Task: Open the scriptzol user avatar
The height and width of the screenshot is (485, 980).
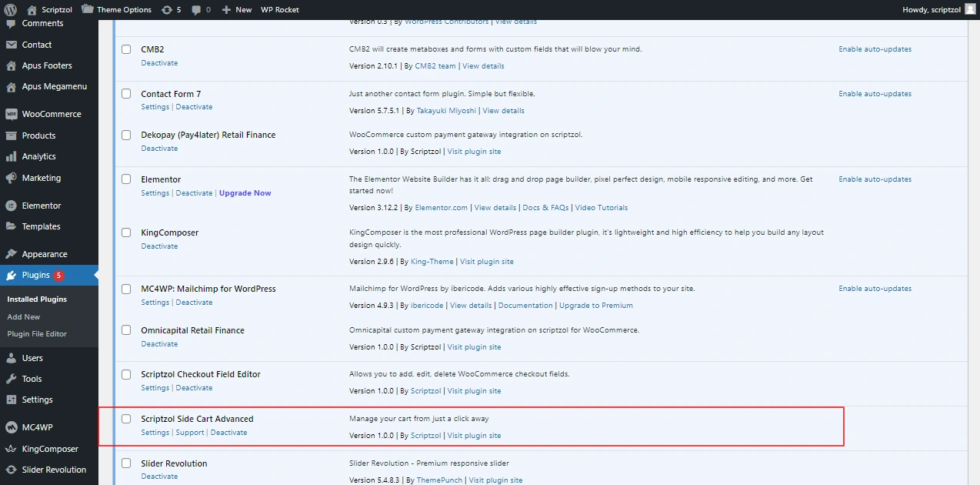Action: (969, 9)
